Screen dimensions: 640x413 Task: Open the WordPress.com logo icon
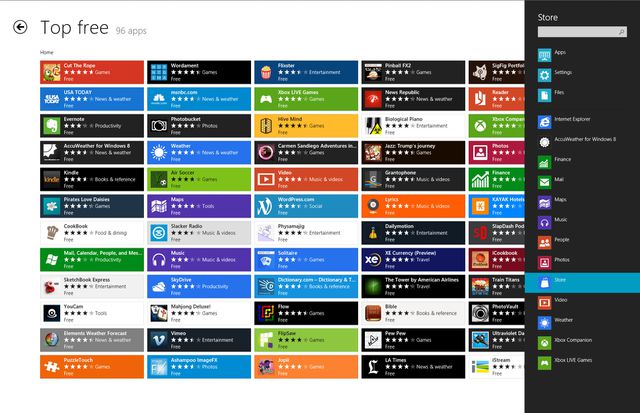pyautogui.click(x=266, y=206)
